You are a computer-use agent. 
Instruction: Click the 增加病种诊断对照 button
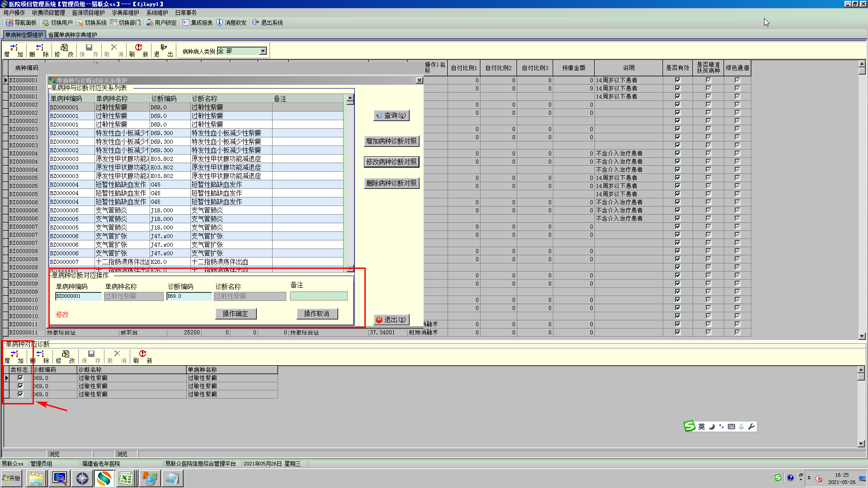click(391, 141)
